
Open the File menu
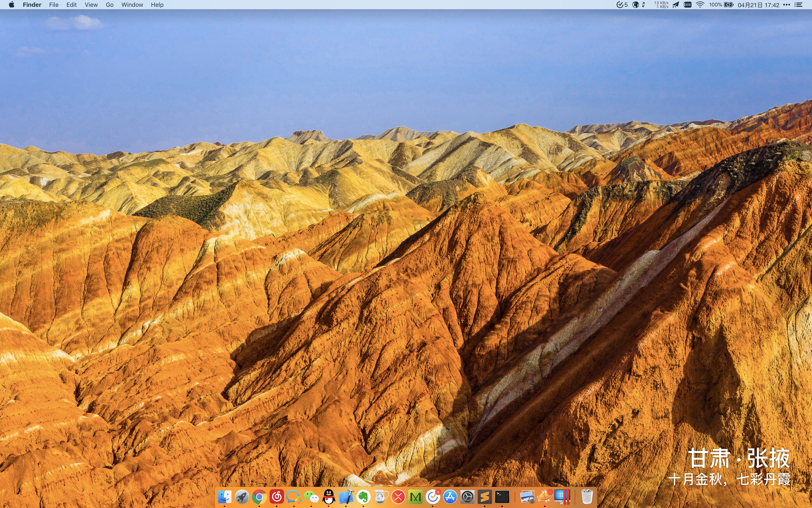pos(54,5)
